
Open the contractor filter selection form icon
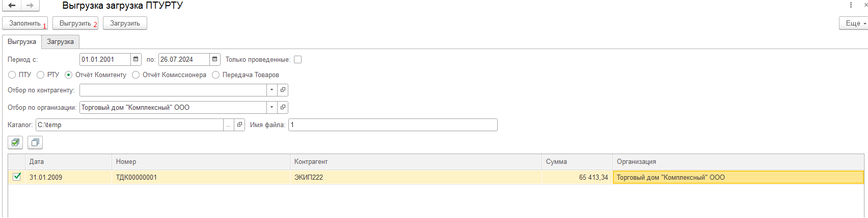[283, 90]
